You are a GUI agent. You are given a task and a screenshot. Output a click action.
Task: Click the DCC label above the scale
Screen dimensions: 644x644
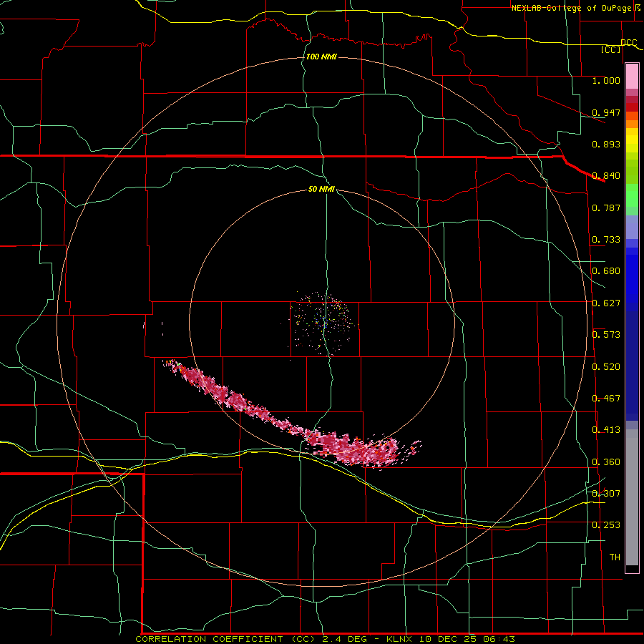click(x=628, y=43)
